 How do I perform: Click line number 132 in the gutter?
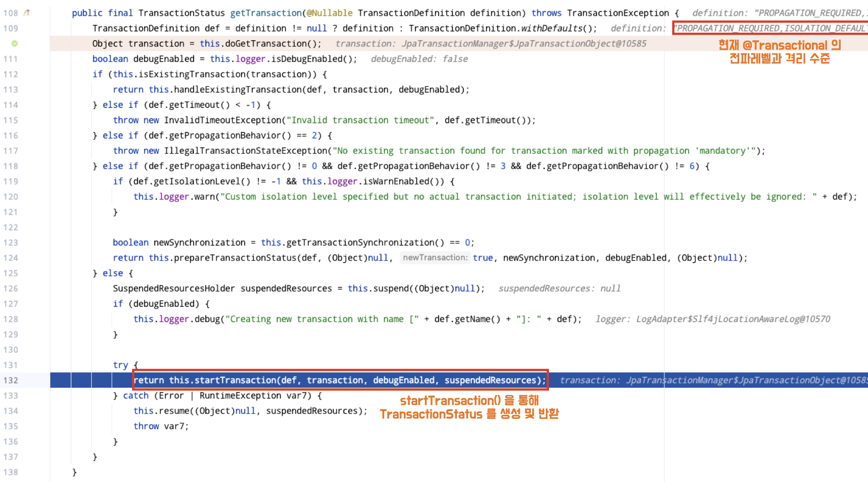point(11,380)
